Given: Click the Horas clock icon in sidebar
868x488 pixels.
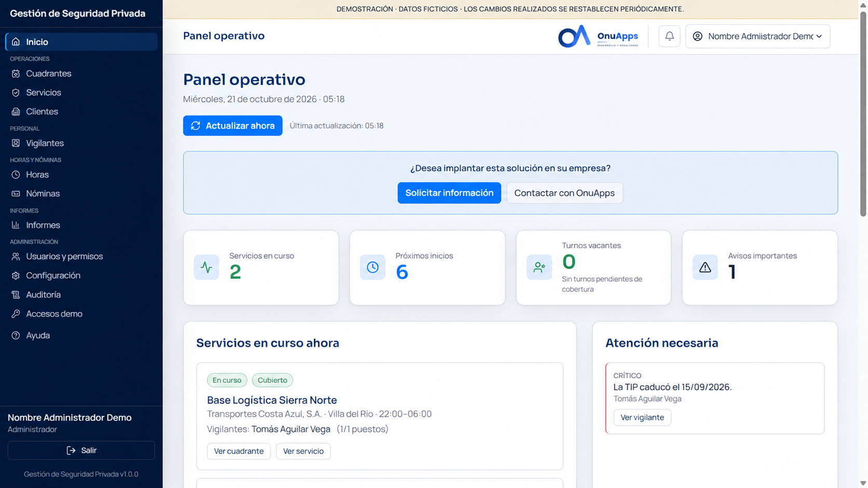Looking at the screenshot, I should point(16,175).
